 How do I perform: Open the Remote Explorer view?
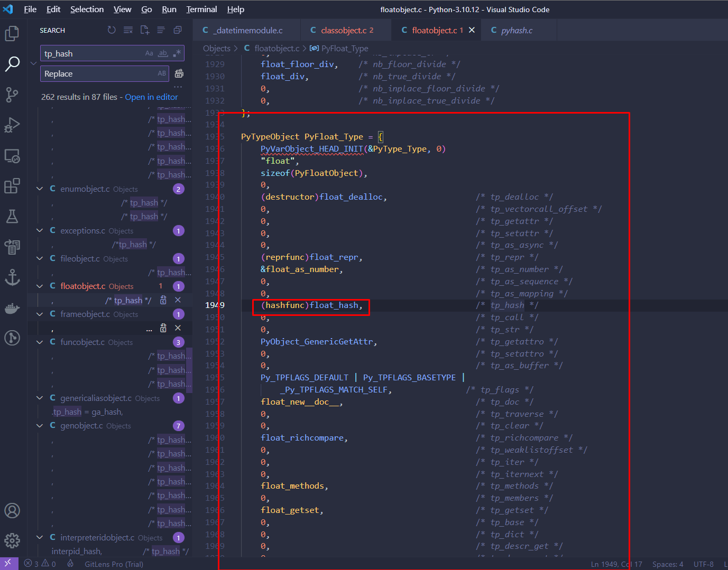(12, 156)
